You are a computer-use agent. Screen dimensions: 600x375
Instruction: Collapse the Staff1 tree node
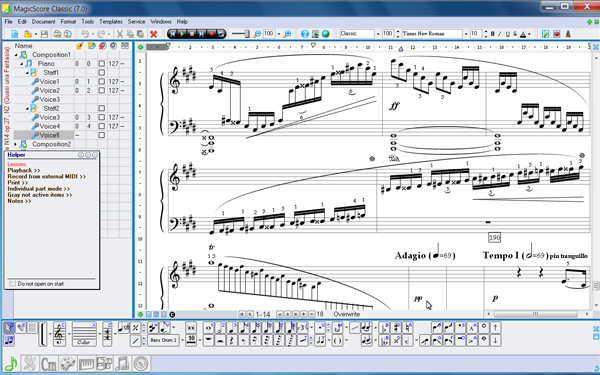(27, 72)
